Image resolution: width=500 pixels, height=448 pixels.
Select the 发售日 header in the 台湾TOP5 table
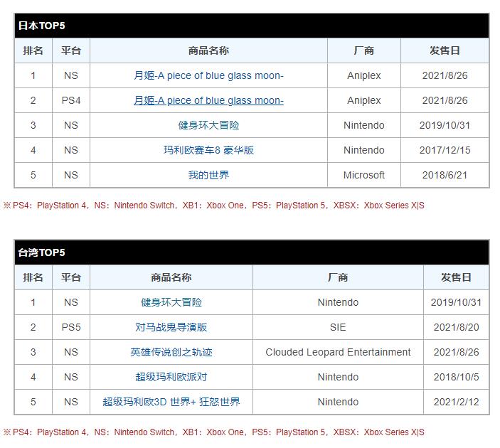pyautogui.click(x=457, y=277)
